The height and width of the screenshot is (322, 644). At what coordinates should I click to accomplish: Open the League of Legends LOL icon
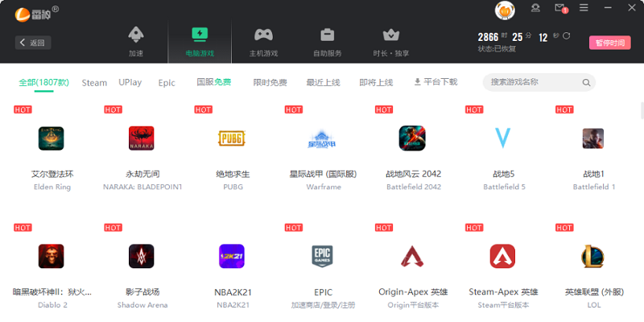[x=593, y=256]
